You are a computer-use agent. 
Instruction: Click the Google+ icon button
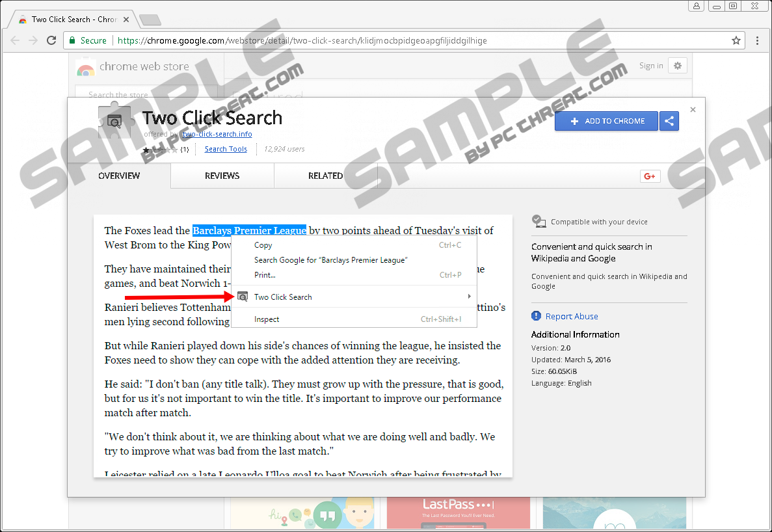click(x=650, y=176)
